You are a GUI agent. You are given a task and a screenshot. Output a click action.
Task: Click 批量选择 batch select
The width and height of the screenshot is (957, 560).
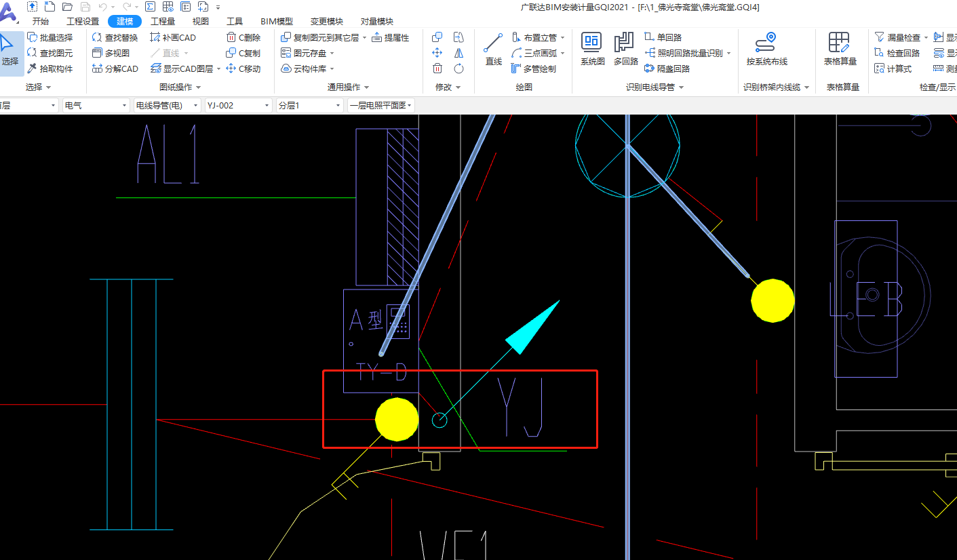[x=50, y=37]
